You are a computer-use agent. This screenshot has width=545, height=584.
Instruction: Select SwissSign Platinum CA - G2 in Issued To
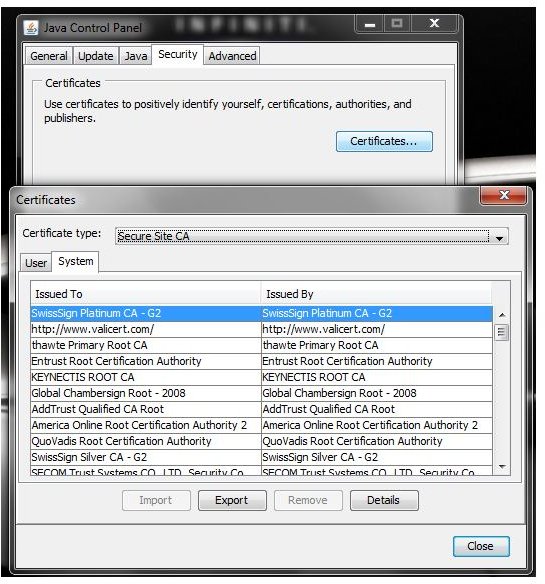pos(146,313)
